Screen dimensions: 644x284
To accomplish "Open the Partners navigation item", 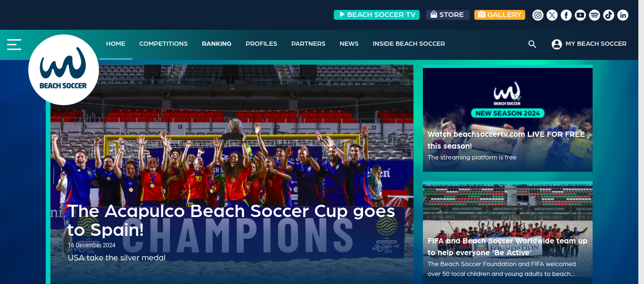I will coord(308,44).
